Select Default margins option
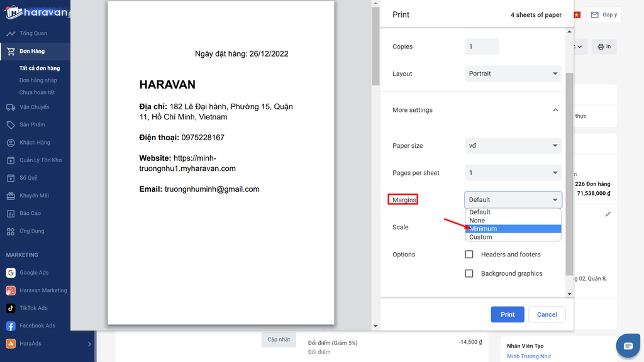 coord(513,212)
